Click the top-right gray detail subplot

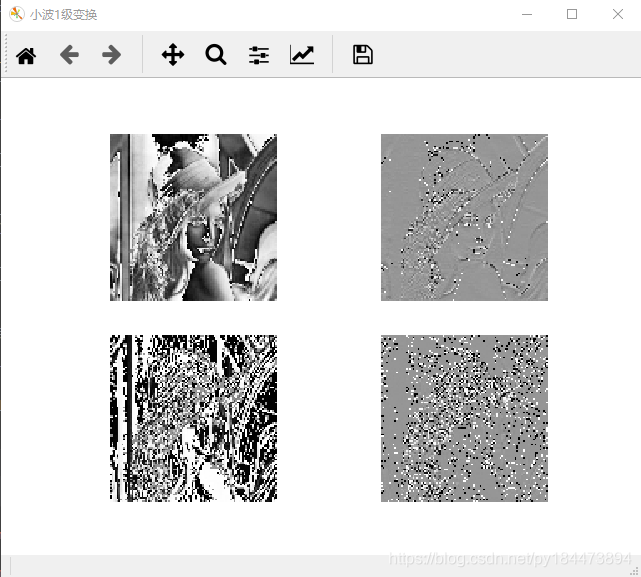pyautogui.click(x=464, y=218)
